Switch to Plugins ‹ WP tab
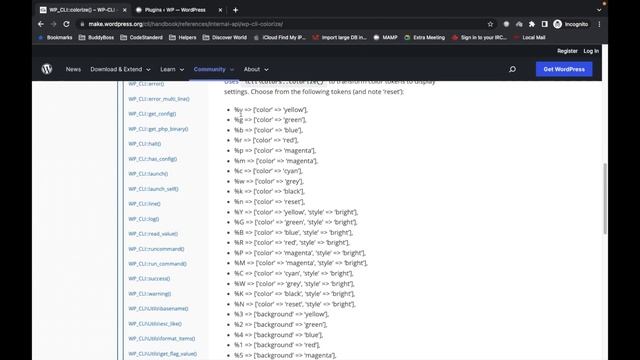 click(176, 10)
